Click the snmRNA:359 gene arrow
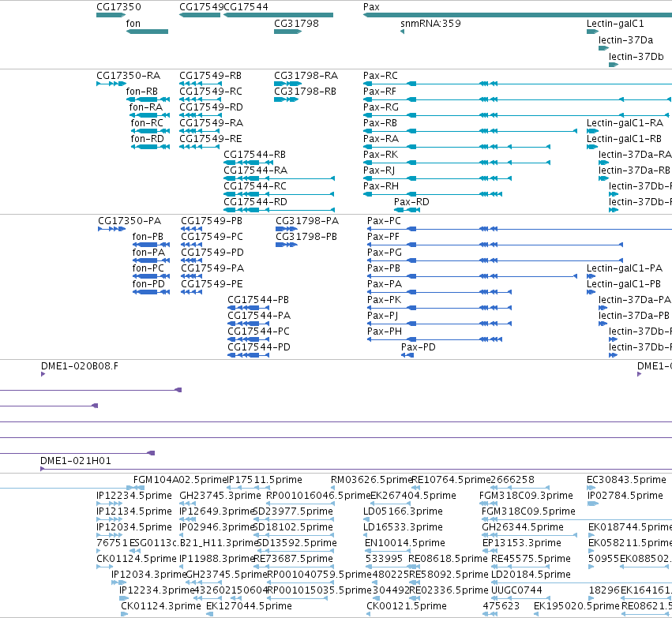 pyautogui.click(x=403, y=32)
